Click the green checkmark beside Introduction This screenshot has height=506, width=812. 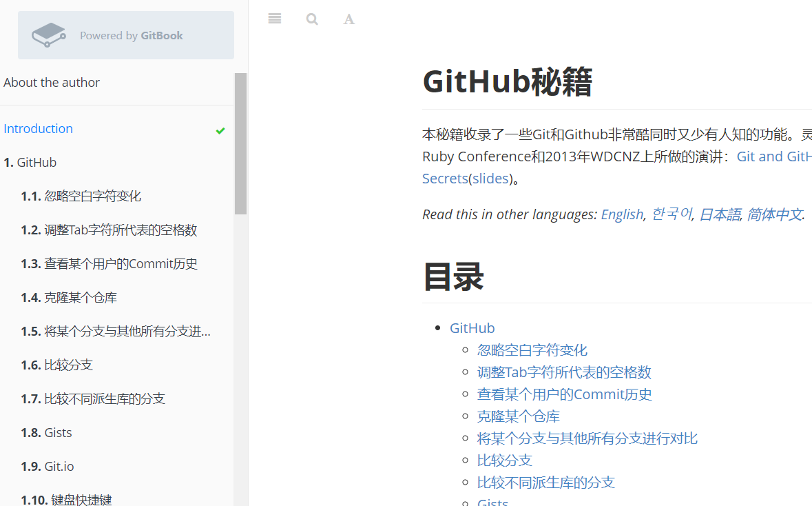220,131
